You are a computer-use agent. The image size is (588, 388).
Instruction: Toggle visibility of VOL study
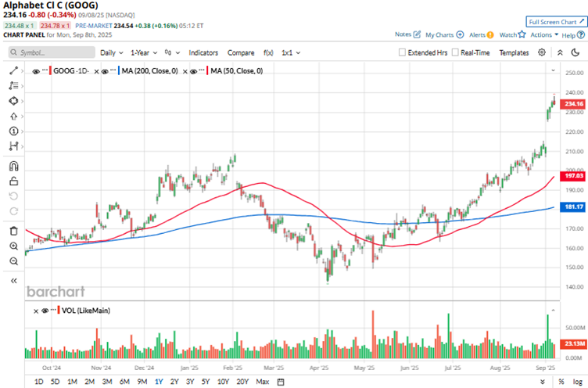click(x=45, y=311)
